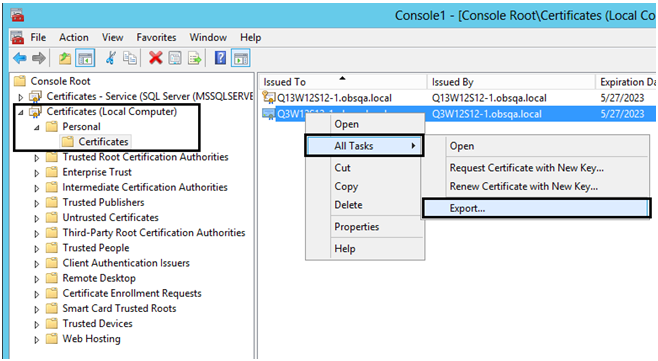Select the Remote Desktop folder
Image resolution: width=658 pixels, height=361 pixels.
99,278
